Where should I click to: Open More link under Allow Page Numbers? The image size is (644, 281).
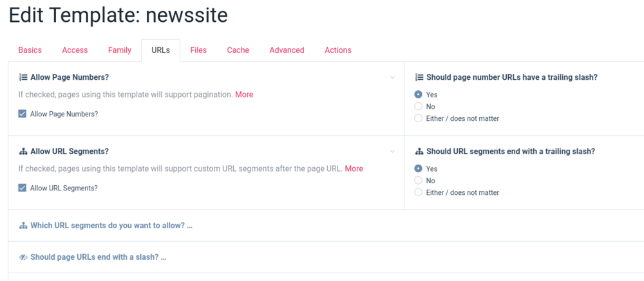pyautogui.click(x=244, y=95)
